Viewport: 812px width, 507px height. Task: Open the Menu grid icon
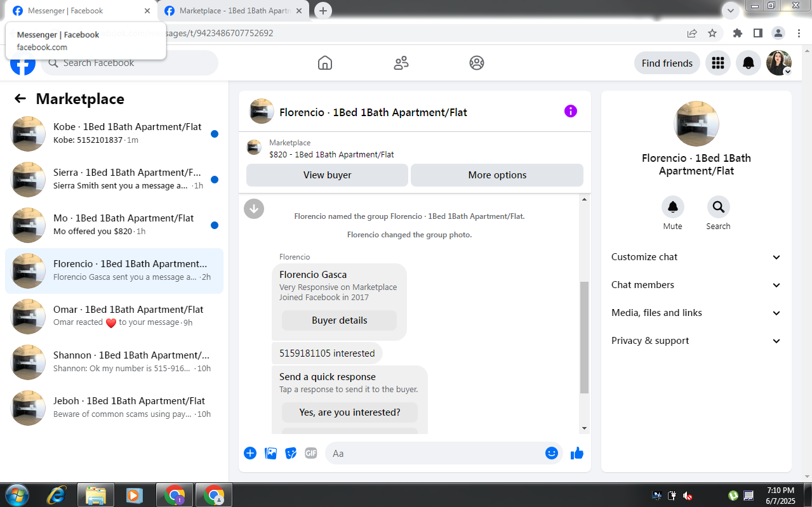tap(718, 63)
